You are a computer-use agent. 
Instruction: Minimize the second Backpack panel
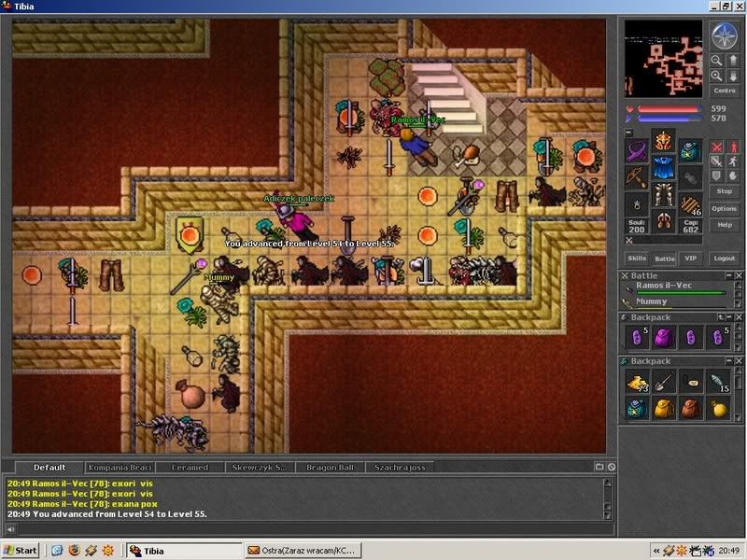click(x=729, y=361)
